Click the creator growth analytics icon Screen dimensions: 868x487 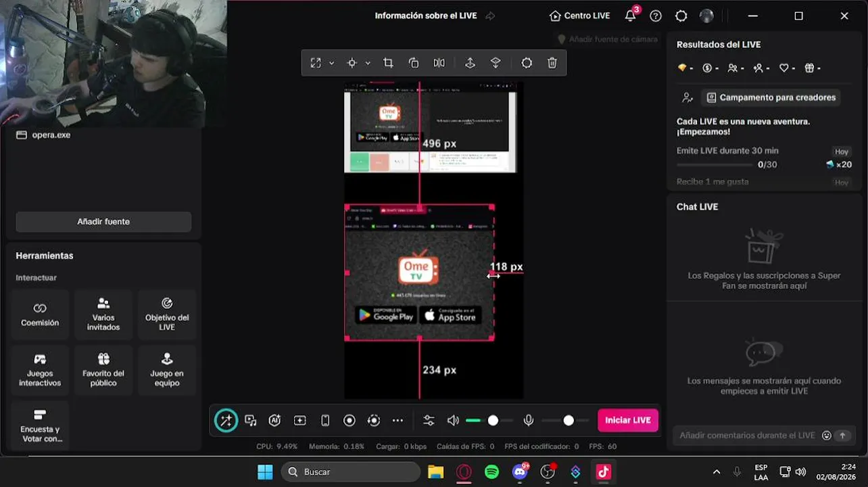click(688, 97)
